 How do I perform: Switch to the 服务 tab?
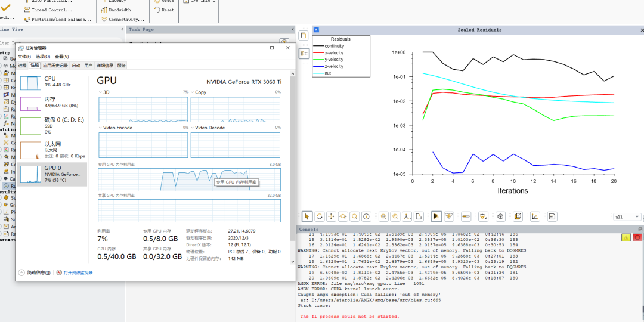coord(121,66)
